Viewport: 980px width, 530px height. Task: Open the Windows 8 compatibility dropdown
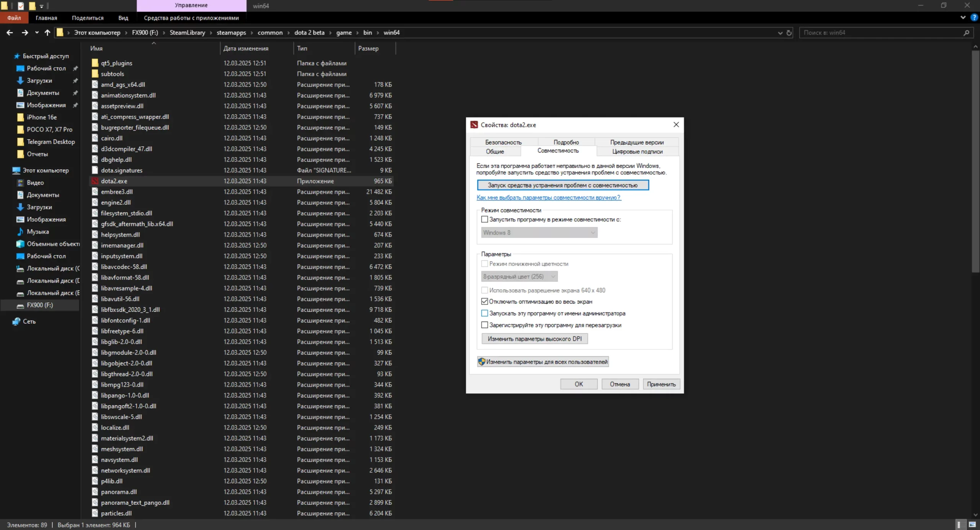click(x=539, y=233)
